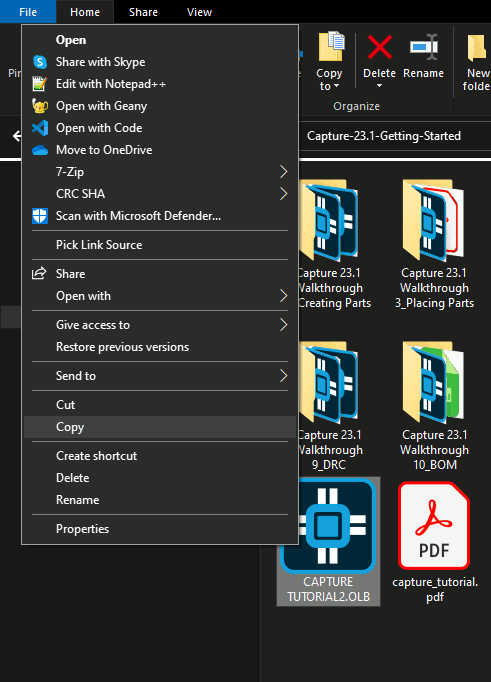Screen dimensions: 491x682
Task: Click the share arrow icon beside Share
Action: (39, 274)
